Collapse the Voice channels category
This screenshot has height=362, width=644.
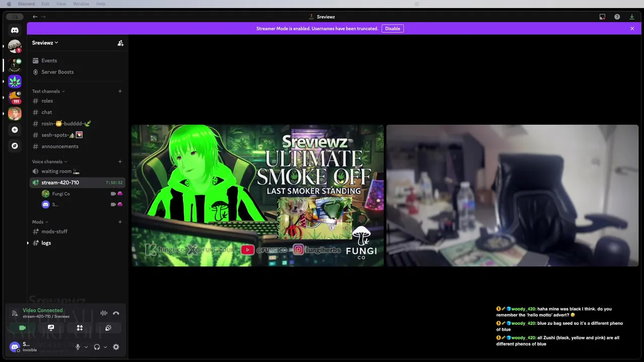coord(50,162)
